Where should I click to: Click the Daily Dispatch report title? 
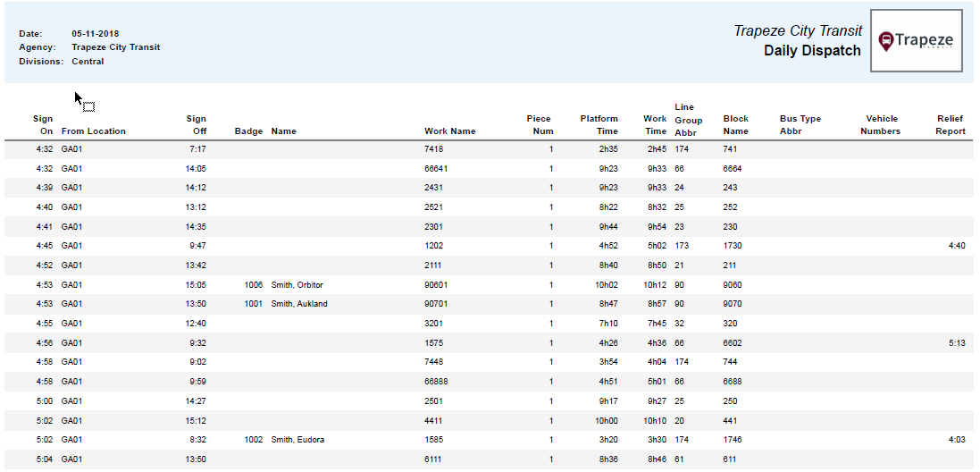(812, 51)
